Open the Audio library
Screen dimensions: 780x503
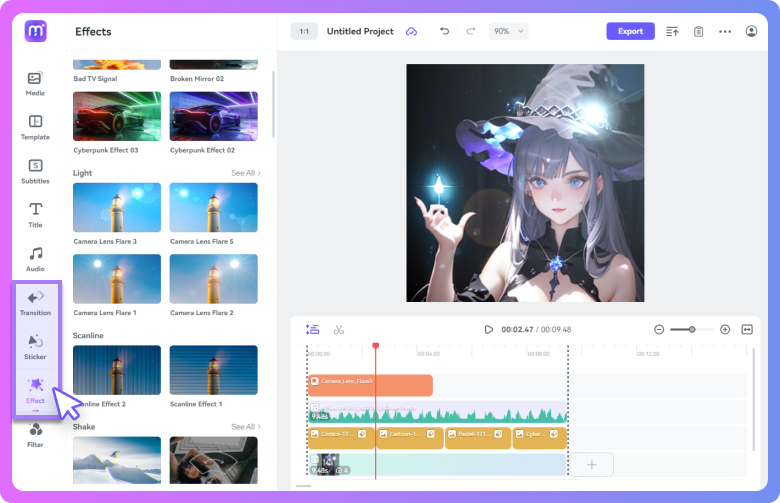click(x=35, y=258)
